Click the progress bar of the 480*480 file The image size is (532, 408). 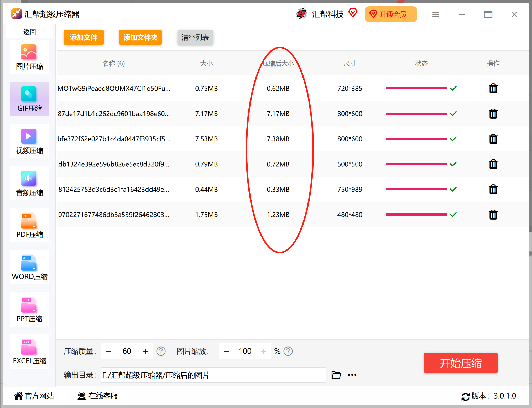tap(416, 215)
